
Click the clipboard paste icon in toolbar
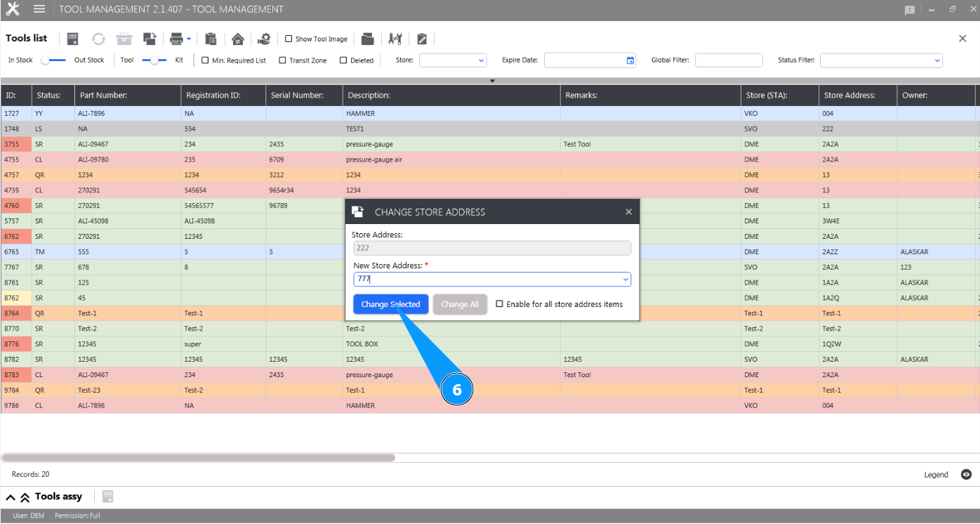point(211,39)
